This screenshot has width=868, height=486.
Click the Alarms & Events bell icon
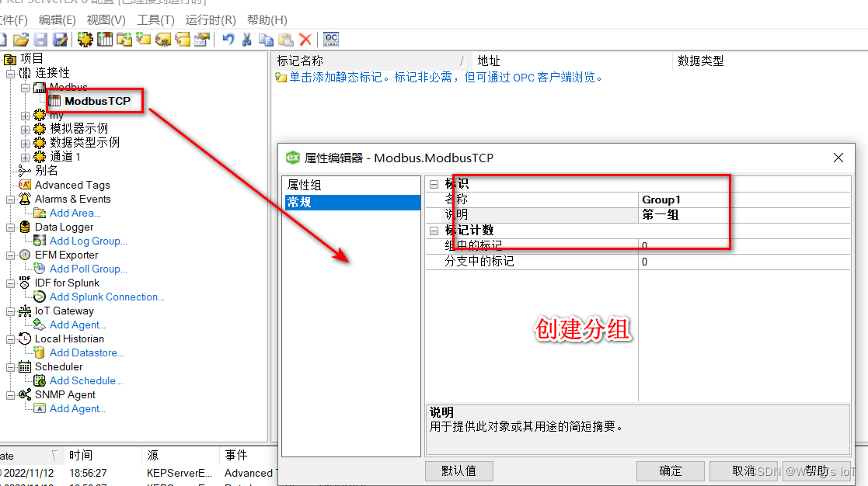(25, 199)
